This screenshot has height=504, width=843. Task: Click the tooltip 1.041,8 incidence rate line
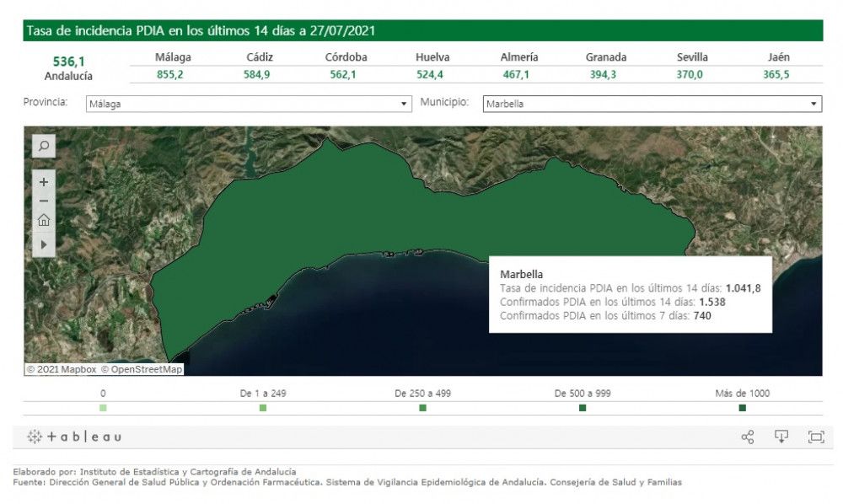point(630,288)
